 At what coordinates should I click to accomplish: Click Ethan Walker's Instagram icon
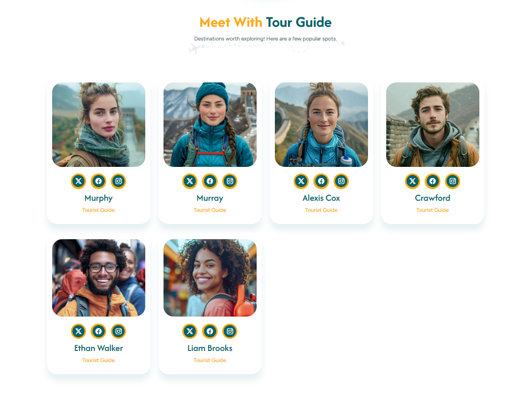point(118,331)
